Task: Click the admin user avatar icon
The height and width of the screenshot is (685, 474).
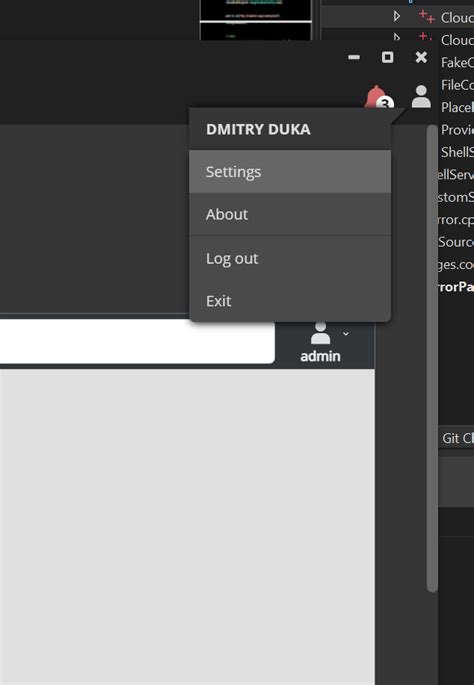Action: coord(320,333)
